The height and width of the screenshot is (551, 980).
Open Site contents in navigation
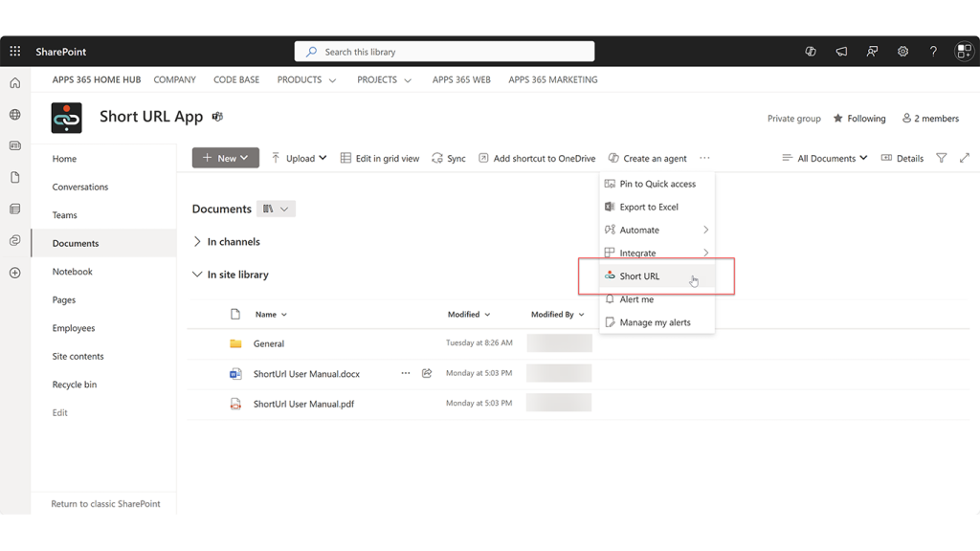[x=78, y=356]
